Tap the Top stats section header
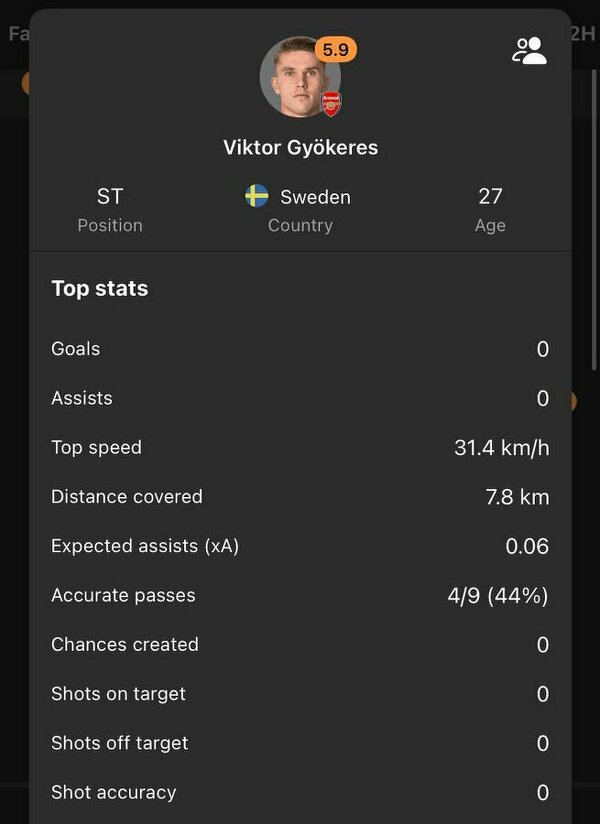The image size is (600, 824). point(100,289)
